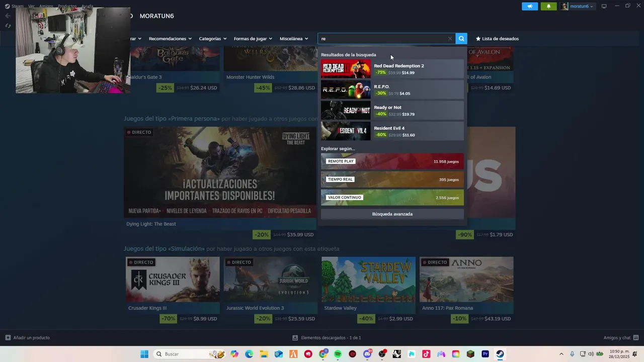Explore the REMOTE PLAY tag
This screenshot has height=362, width=644.
(x=392, y=161)
